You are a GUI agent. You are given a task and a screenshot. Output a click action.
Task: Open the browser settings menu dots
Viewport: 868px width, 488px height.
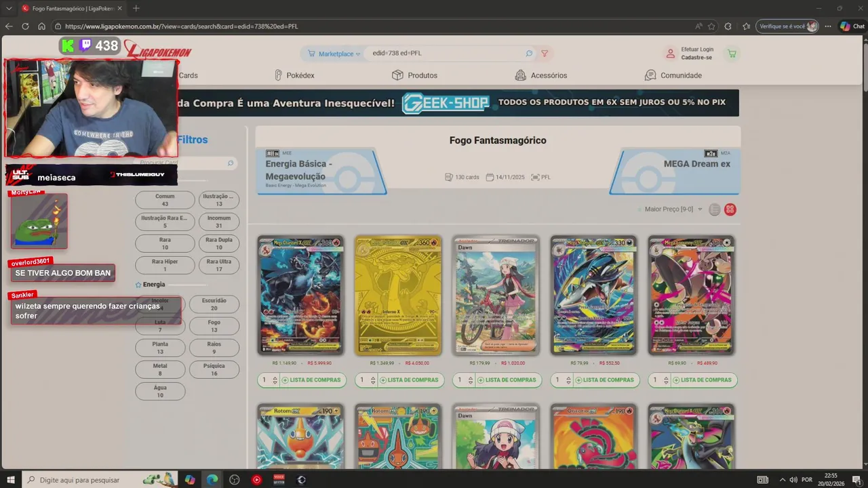(828, 26)
